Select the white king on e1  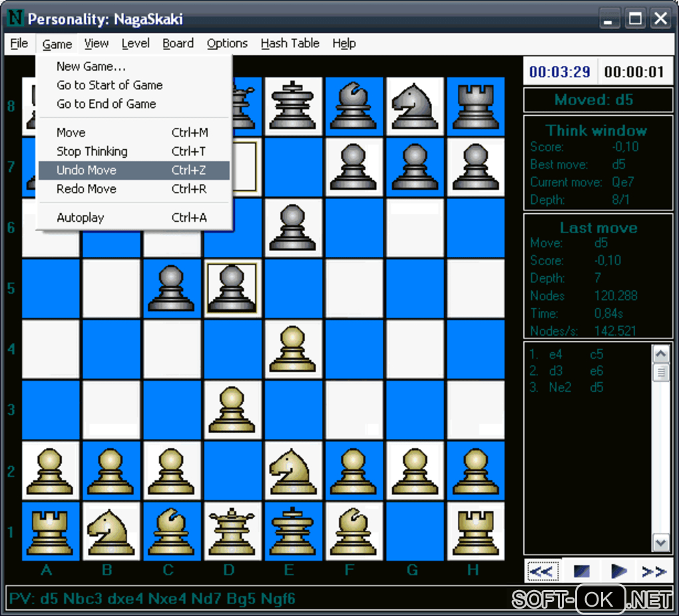point(293,531)
